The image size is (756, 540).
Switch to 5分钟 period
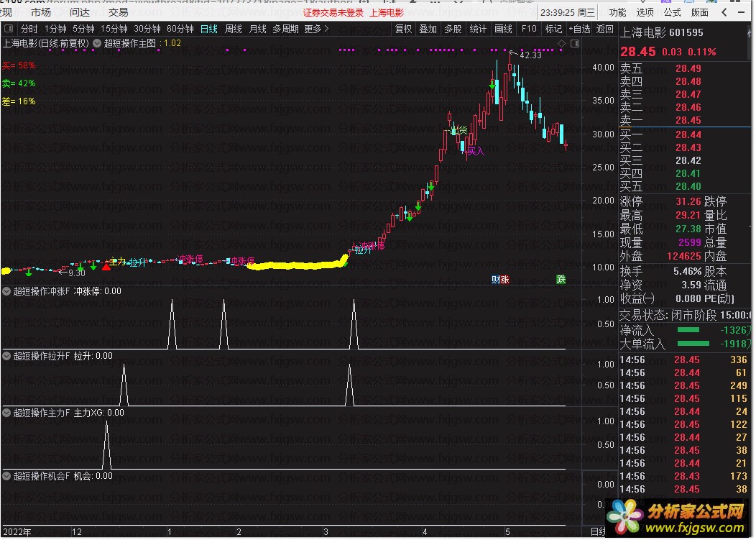tap(83, 29)
